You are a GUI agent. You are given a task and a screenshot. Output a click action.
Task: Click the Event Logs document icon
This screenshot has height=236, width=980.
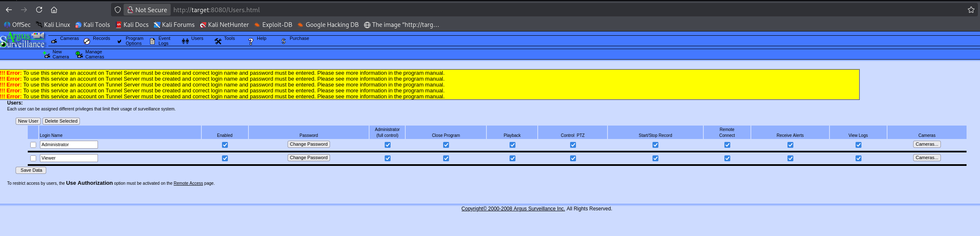[x=153, y=41]
